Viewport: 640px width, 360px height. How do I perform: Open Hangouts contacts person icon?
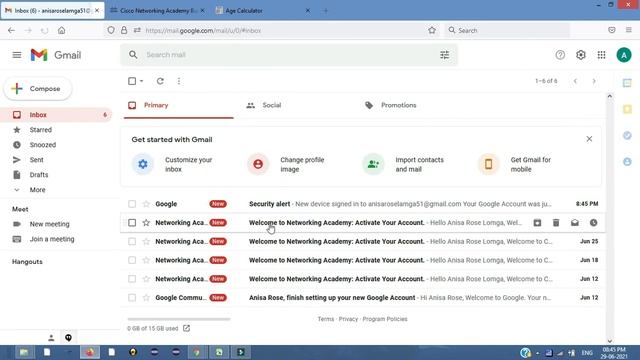[51, 338]
